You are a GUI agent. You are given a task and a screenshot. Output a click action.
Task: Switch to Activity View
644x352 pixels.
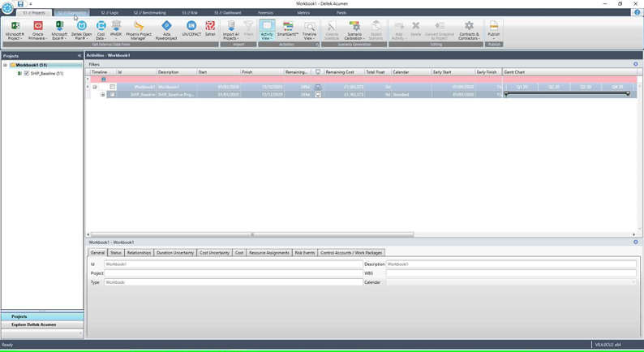click(267, 30)
